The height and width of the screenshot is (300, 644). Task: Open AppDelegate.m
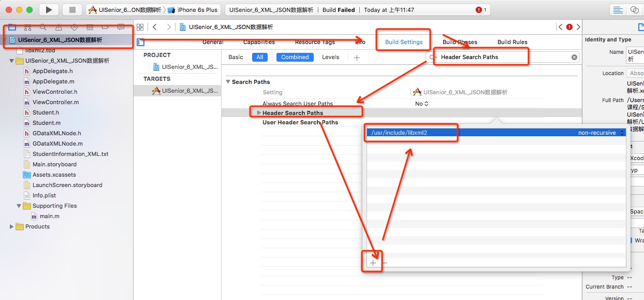tap(53, 81)
